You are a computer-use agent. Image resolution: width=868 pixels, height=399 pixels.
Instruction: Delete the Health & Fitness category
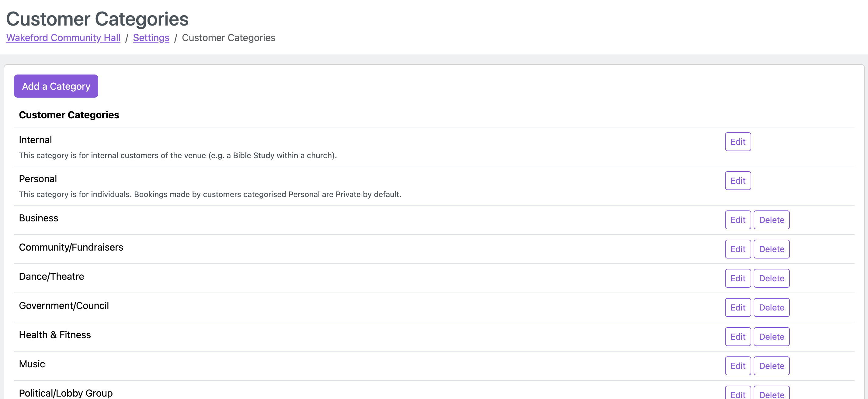771,337
